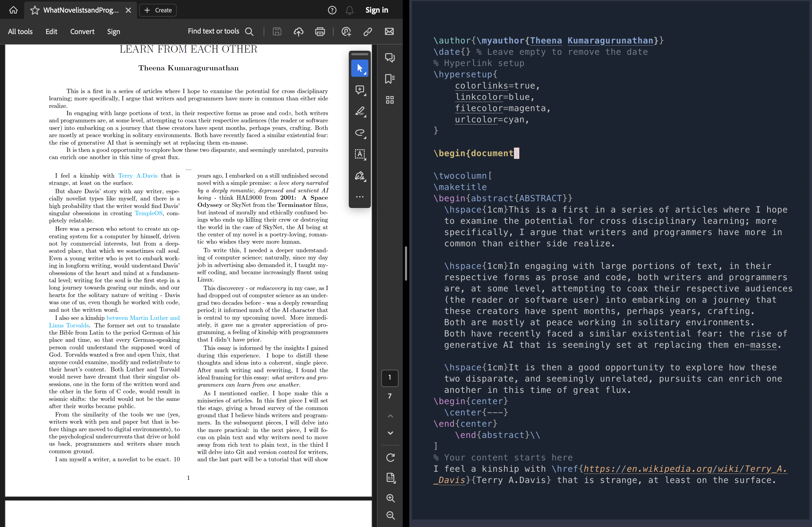Image resolution: width=812 pixels, height=527 pixels.
Task: Click the add comment tool
Action: tap(360, 90)
